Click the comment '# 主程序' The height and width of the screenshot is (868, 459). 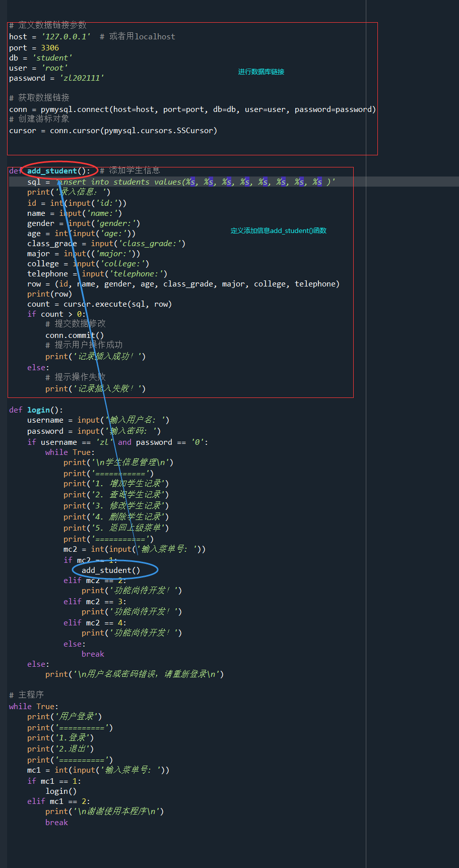point(27,695)
